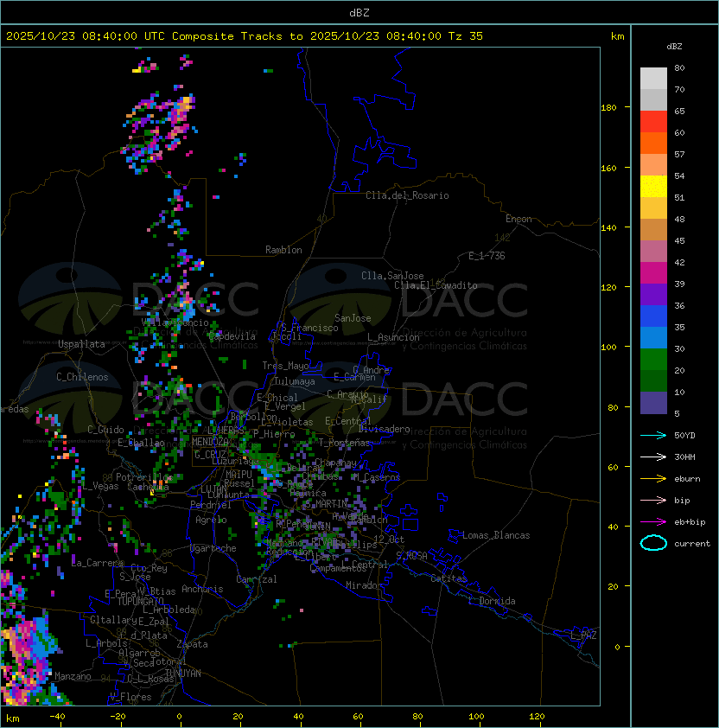Click the '120' tick on bottom axis
This screenshot has height=728, width=719.
click(536, 717)
